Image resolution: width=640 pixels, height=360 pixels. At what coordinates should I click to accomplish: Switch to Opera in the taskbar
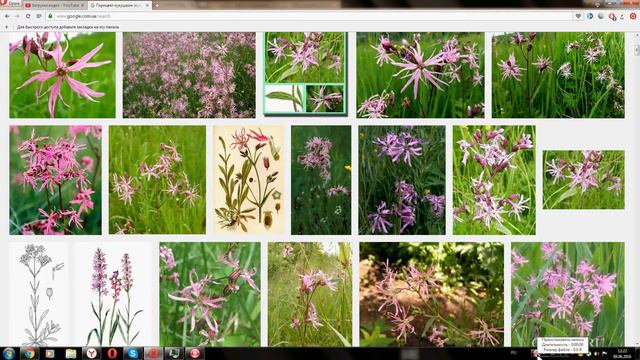(112, 353)
